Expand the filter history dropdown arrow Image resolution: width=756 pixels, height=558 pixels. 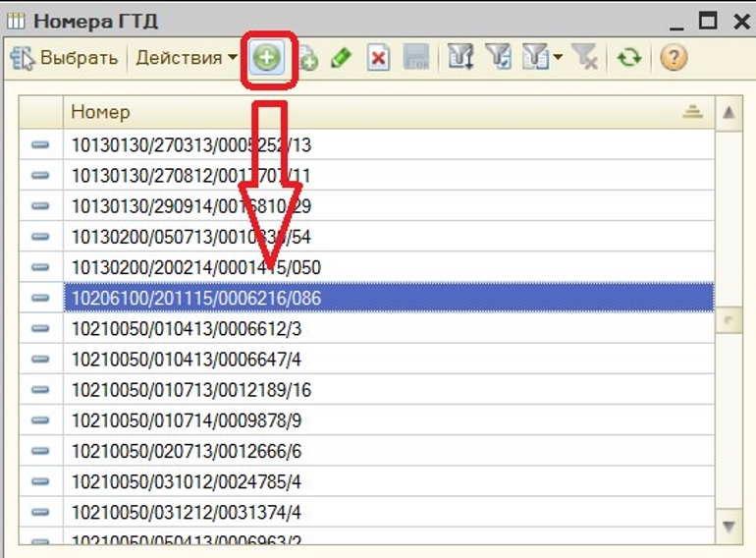[557, 59]
